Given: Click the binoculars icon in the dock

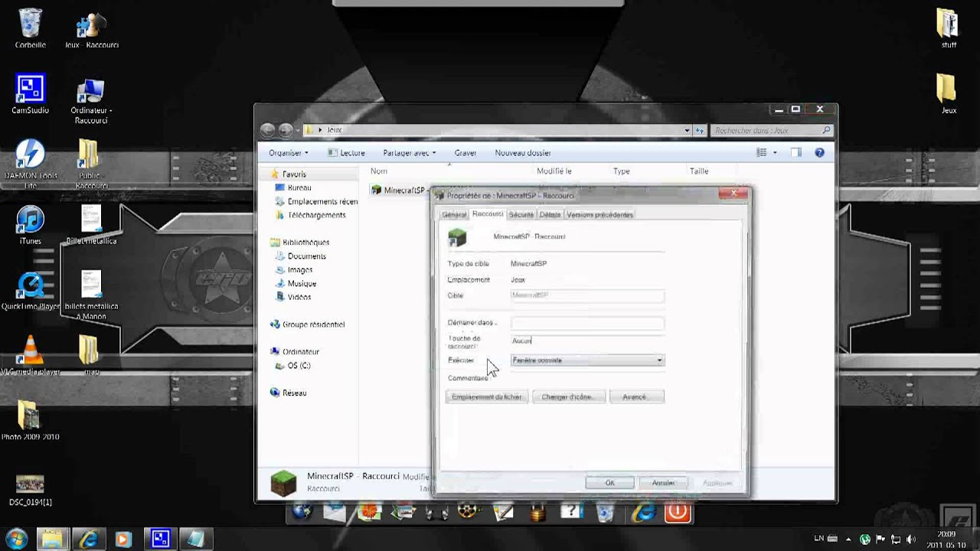Looking at the screenshot, I should 436,511.
